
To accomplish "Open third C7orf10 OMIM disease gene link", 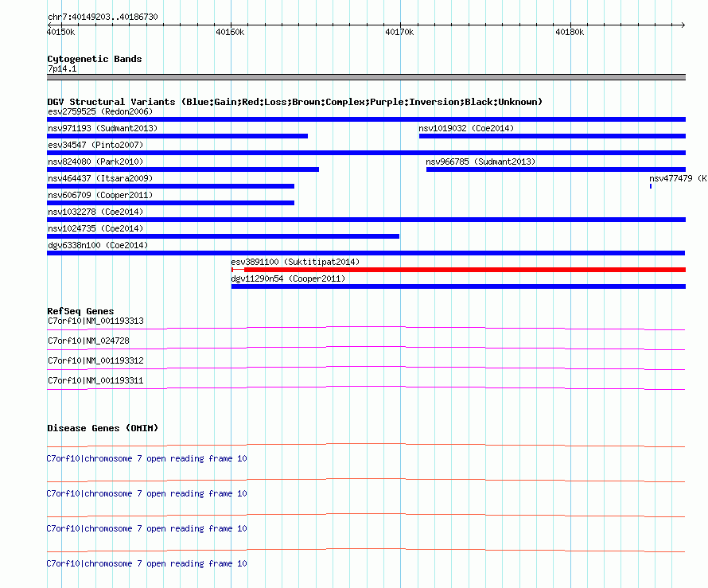I will [146, 528].
